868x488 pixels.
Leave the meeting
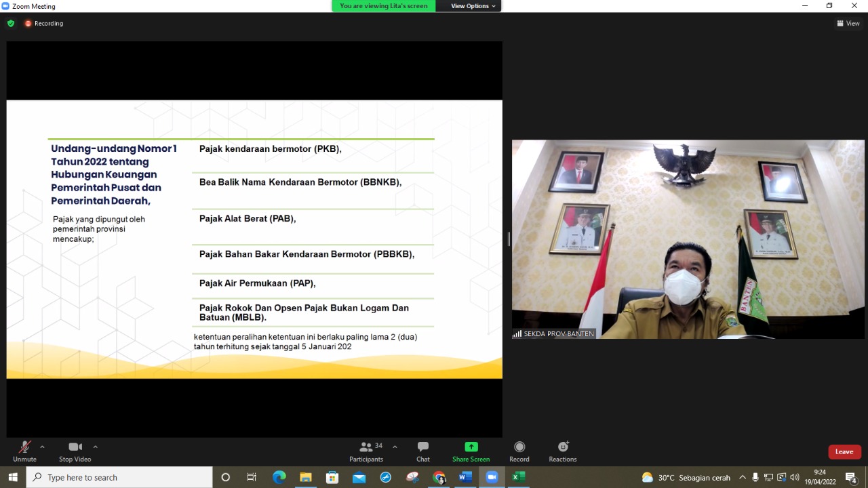(x=844, y=452)
